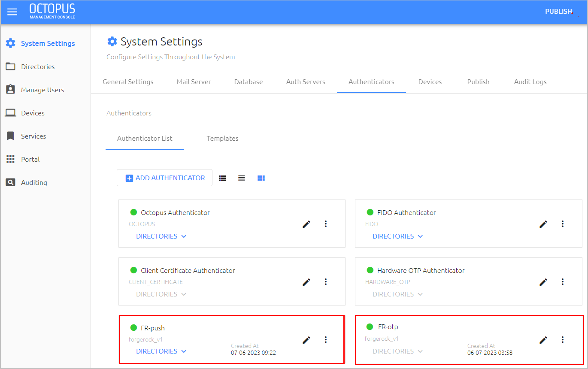Click the Services bookmark icon
Image resolution: width=588 pixels, height=369 pixels.
click(10, 136)
